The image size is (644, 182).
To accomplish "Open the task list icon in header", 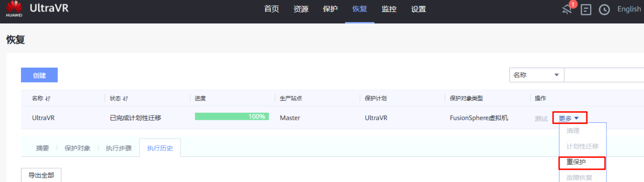I will [x=586, y=10].
